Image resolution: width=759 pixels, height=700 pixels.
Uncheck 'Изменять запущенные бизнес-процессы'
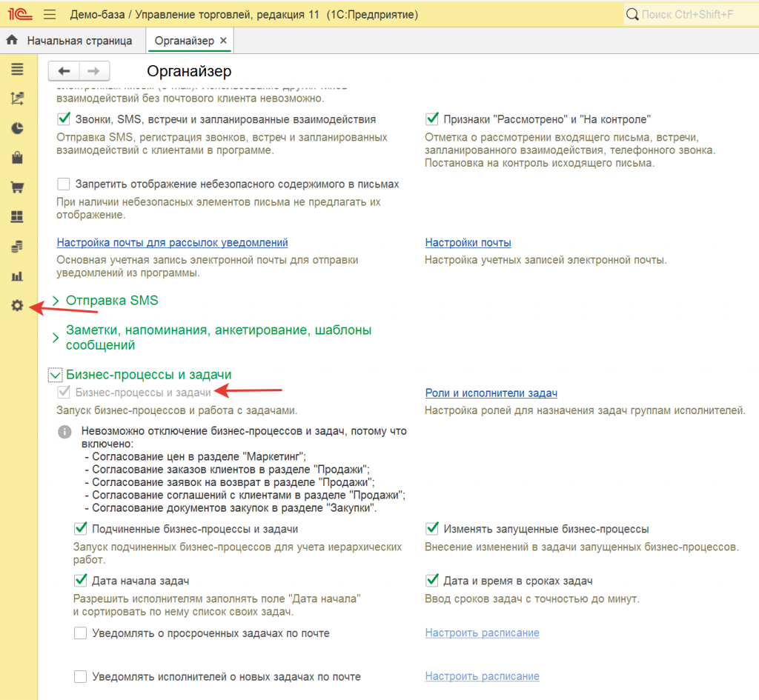tap(432, 529)
